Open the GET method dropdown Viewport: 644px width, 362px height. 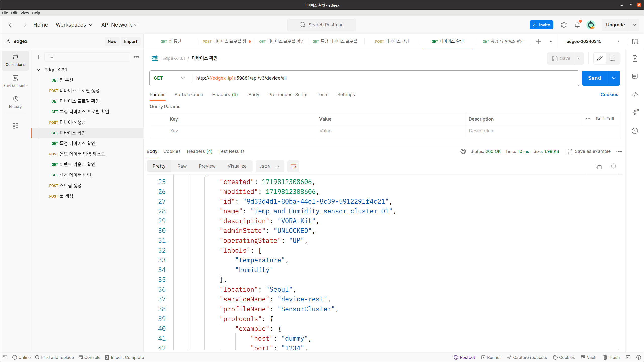point(169,78)
